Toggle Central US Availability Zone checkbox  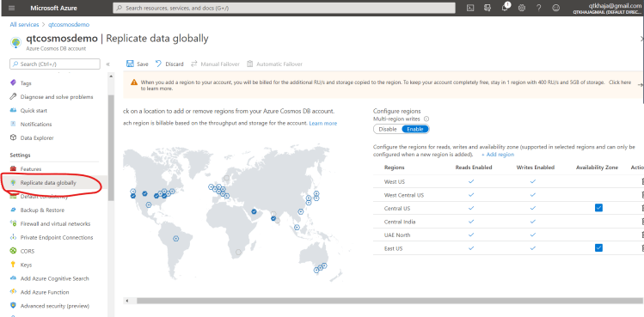(x=598, y=208)
